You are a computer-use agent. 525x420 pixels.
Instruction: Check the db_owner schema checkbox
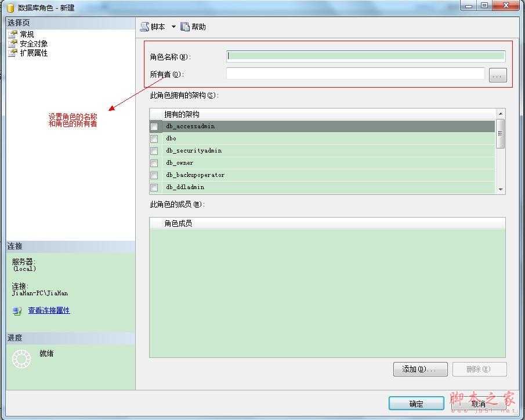(x=154, y=163)
